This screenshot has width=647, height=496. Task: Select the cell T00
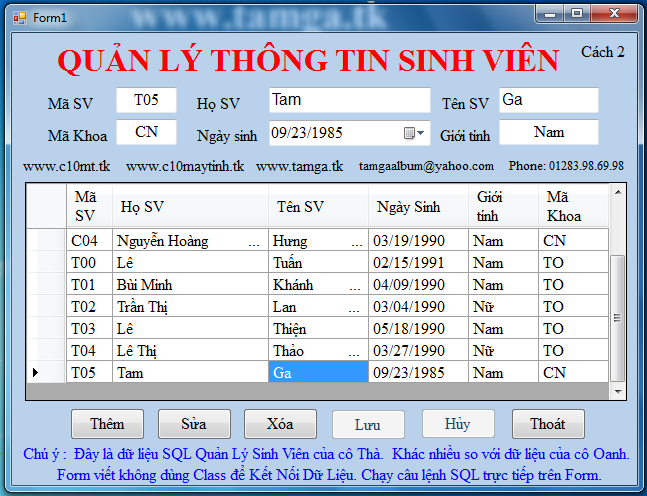coord(89,262)
